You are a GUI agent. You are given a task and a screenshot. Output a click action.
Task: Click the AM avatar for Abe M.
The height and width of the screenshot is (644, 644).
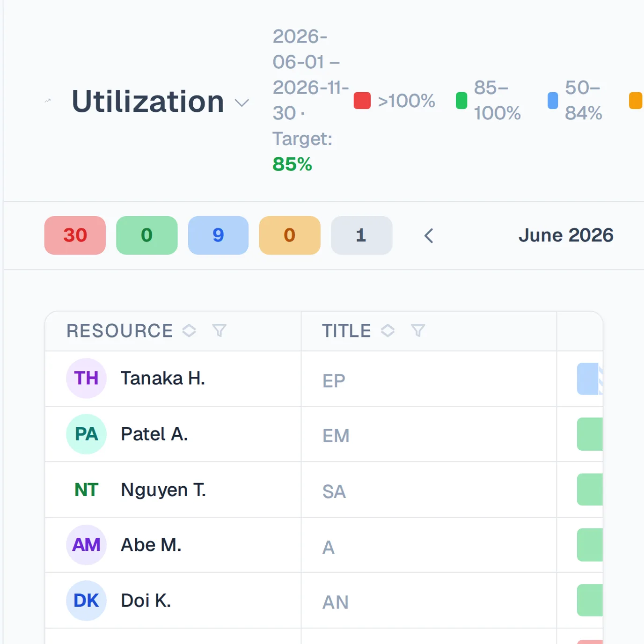point(87,545)
